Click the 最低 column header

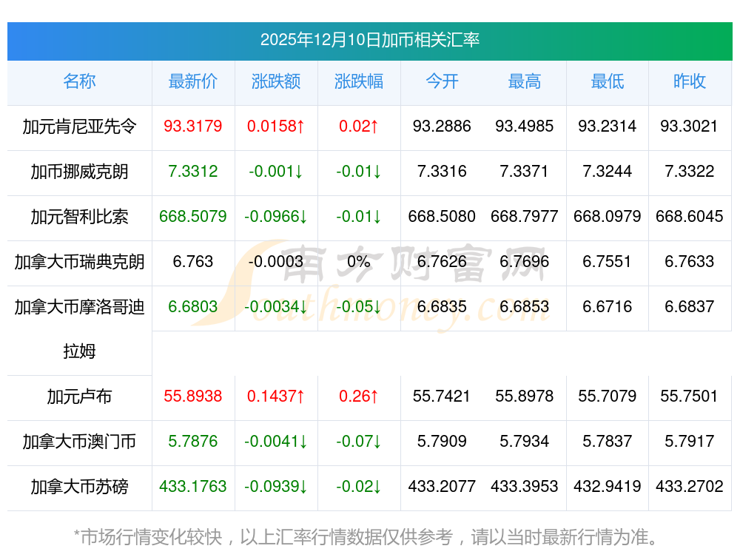coord(608,81)
